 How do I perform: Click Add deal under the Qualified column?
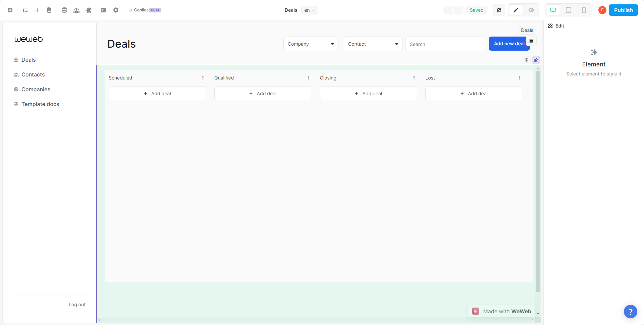(263, 94)
